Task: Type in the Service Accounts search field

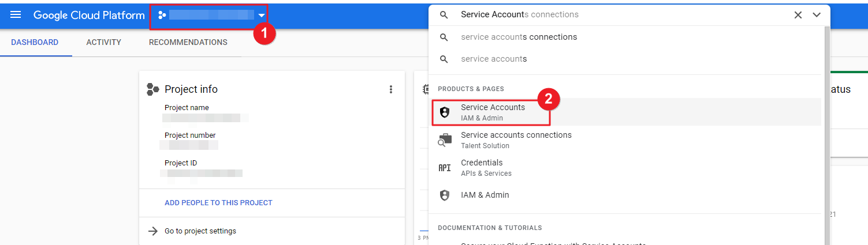Action: tap(618, 15)
